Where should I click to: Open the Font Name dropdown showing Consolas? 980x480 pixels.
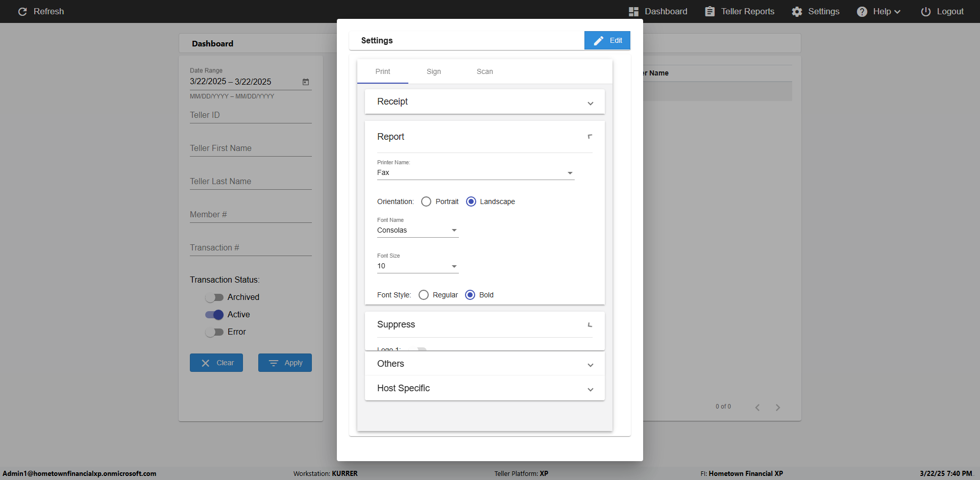418,231
